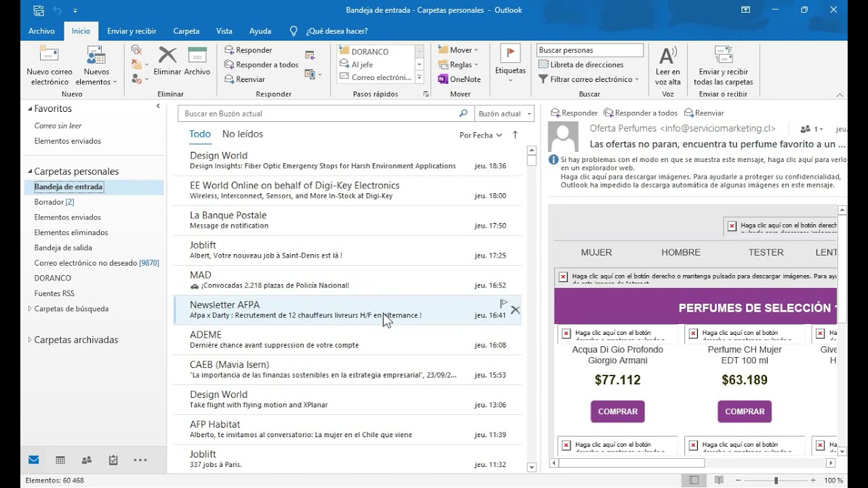
Task: Open the Ayuda tab
Action: point(260,31)
